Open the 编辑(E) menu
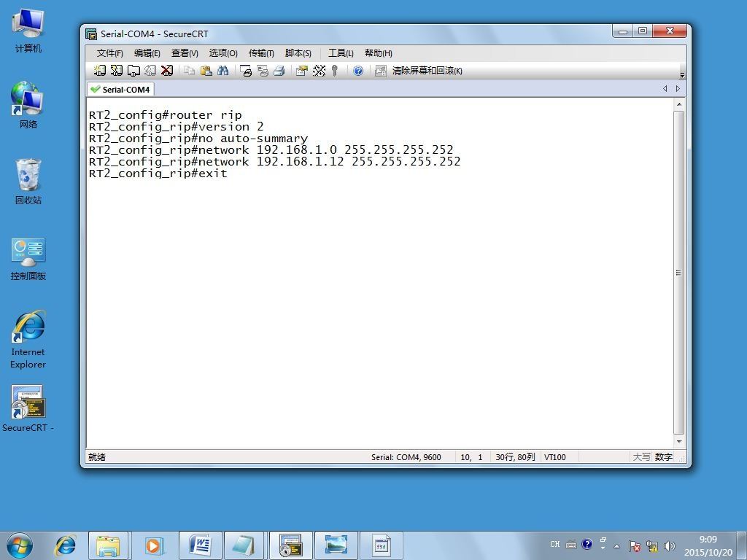This screenshot has width=747, height=560. pos(147,52)
